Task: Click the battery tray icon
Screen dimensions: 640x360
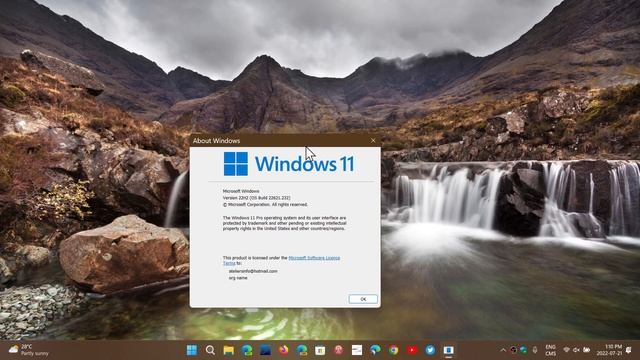Action: (587, 350)
